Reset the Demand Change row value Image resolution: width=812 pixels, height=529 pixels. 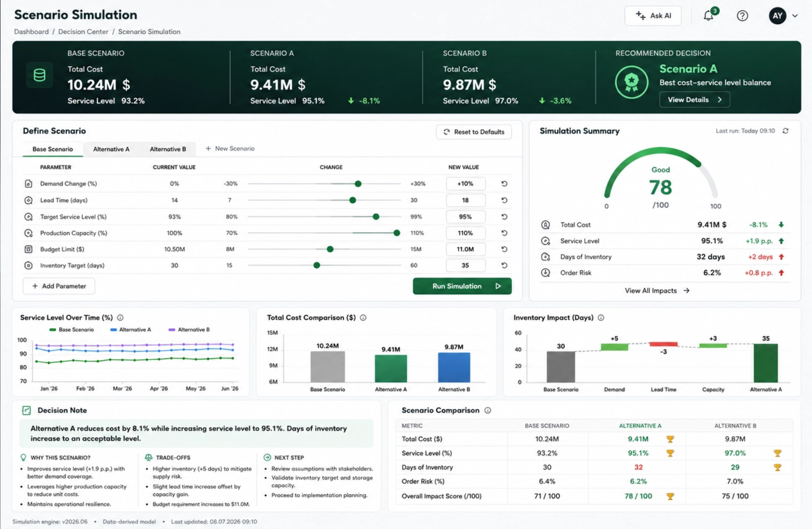(504, 183)
